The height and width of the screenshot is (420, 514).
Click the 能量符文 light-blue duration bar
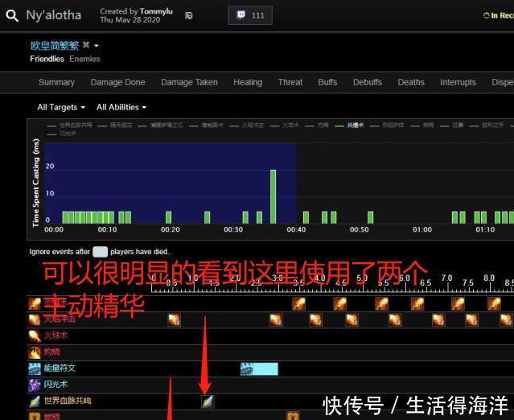259,369
